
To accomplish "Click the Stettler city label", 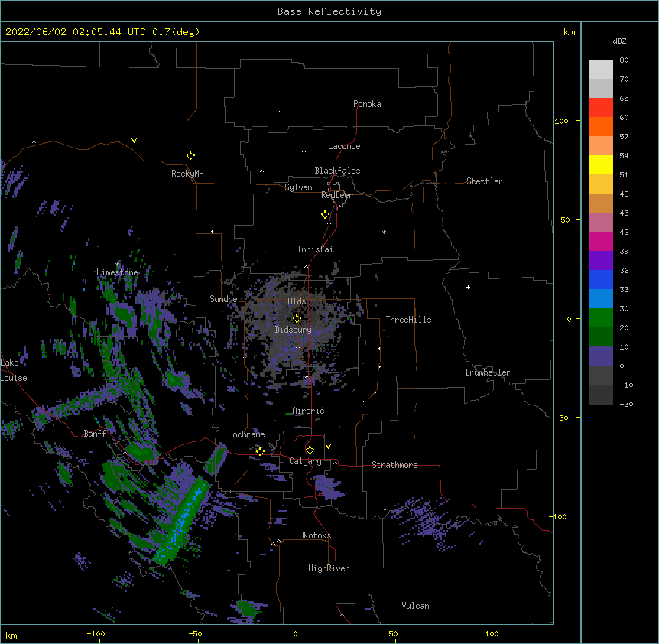I will pyautogui.click(x=485, y=181).
